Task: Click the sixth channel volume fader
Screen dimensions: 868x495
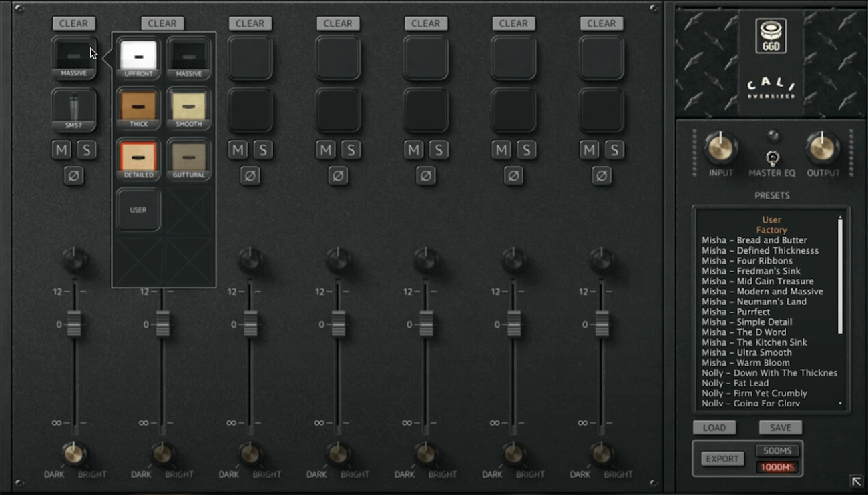Action: tap(514, 324)
